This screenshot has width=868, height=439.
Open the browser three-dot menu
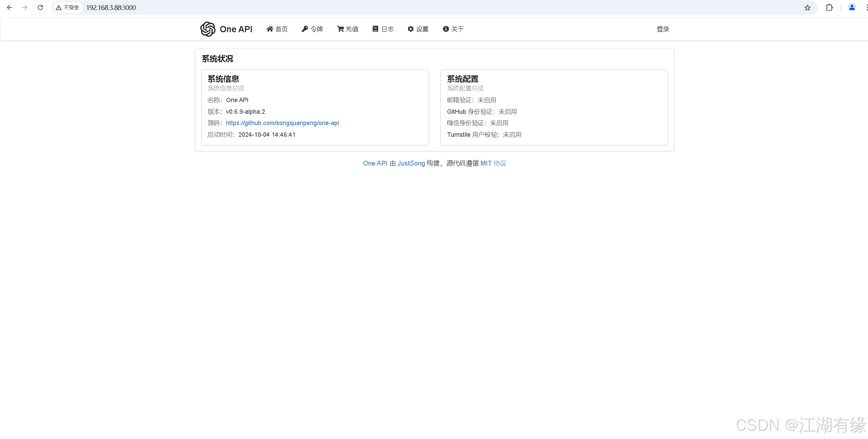(866, 7)
